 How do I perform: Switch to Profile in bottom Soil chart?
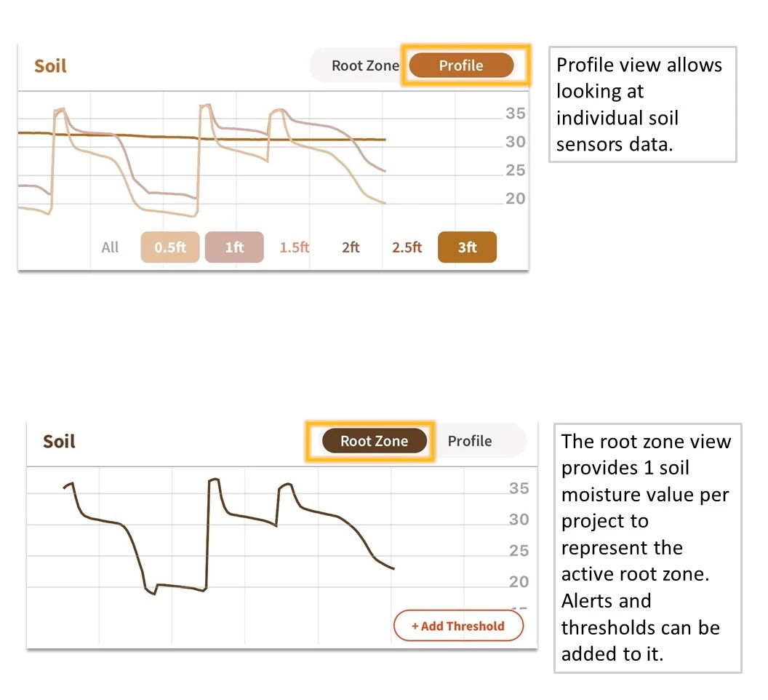(x=470, y=441)
